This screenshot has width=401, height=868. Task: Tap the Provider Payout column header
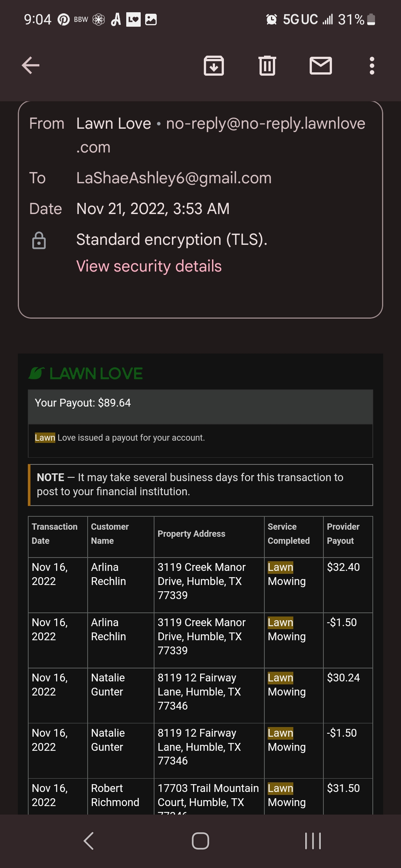343,533
